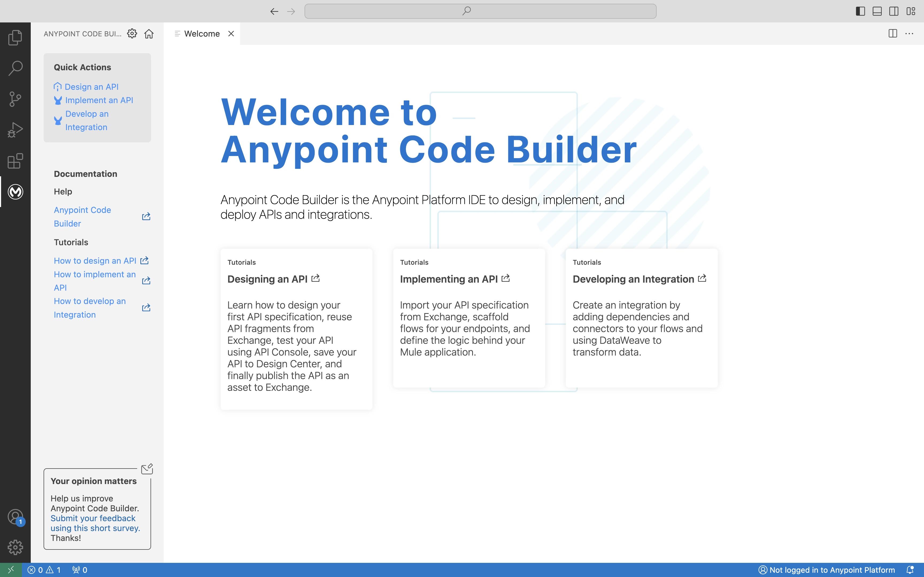Screen dimensions: 924x577
Task: Click the Accounts icon with badge
Action: pyautogui.click(x=15, y=517)
